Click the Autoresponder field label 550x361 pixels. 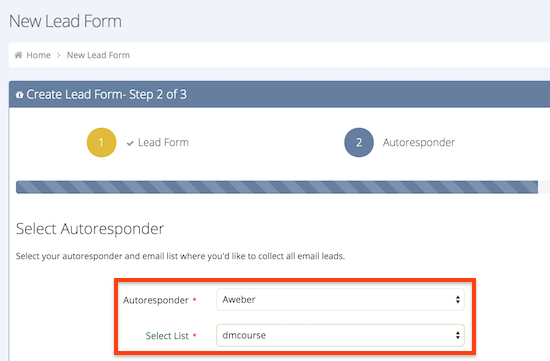[156, 300]
